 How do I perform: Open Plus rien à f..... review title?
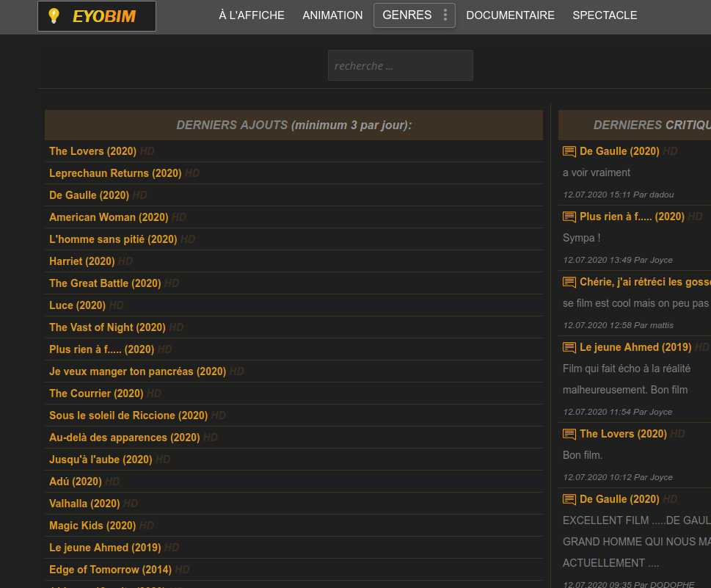point(632,217)
